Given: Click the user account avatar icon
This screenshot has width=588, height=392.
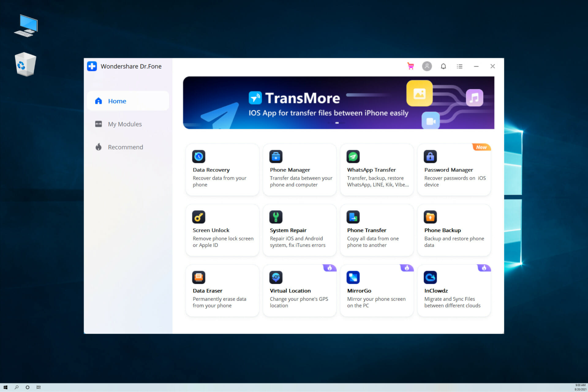Looking at the screenshot, I should (x=427, y=66).
